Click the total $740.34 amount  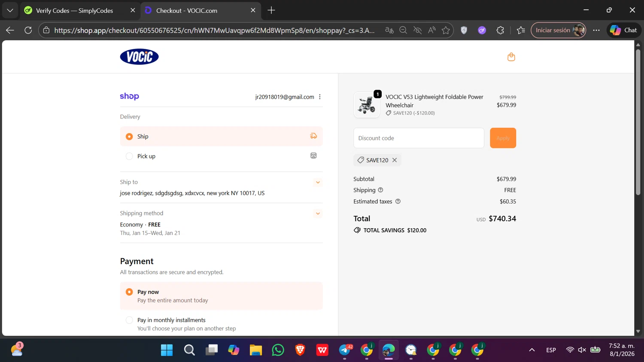pyautogui.click(x=502, y=219)
